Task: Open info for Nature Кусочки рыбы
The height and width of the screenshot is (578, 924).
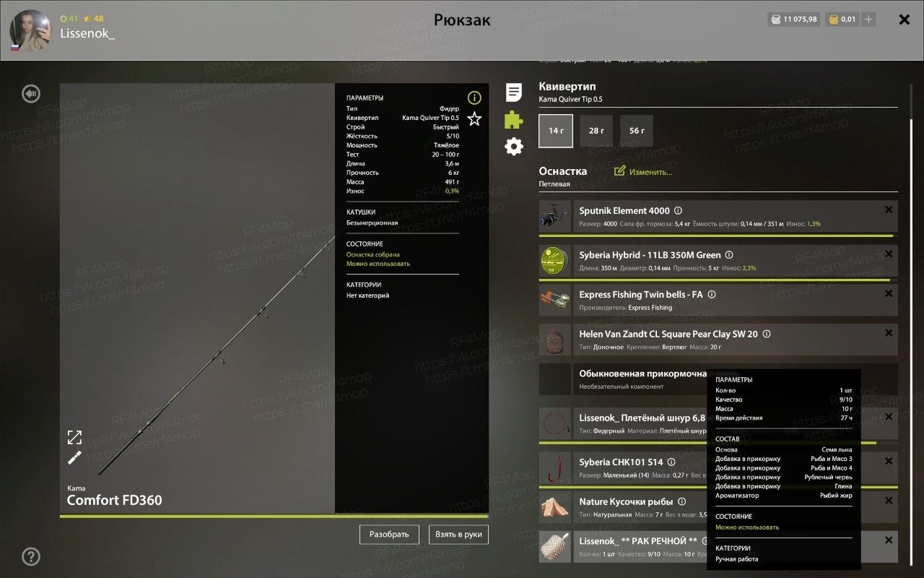Action: 681,501
